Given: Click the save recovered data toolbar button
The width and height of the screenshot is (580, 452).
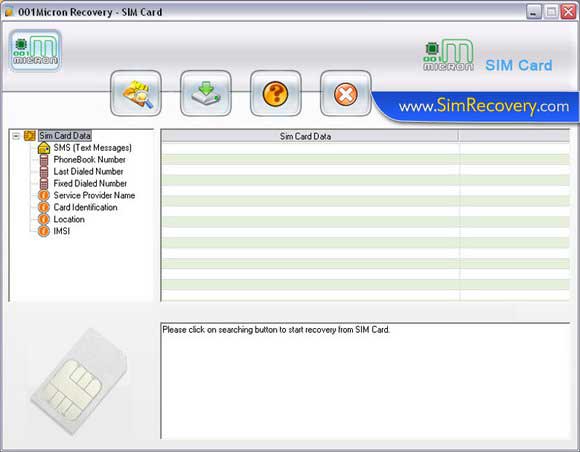Looking at the screenshot, I should pos(206,93).
